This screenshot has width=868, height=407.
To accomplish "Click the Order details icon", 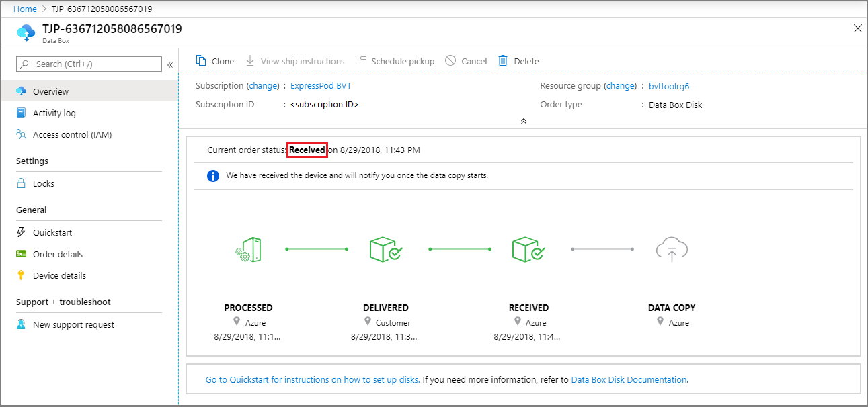I will click(22, 254).
